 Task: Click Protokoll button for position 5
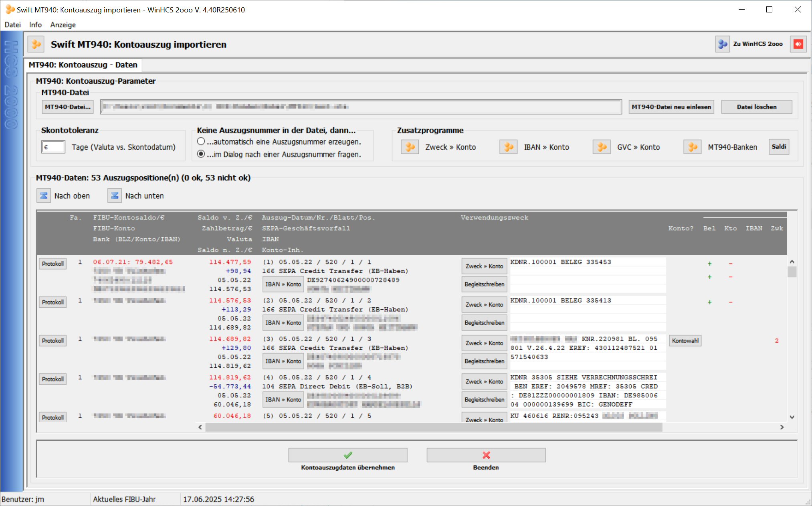pyautogui.click(x=53, y=417)
